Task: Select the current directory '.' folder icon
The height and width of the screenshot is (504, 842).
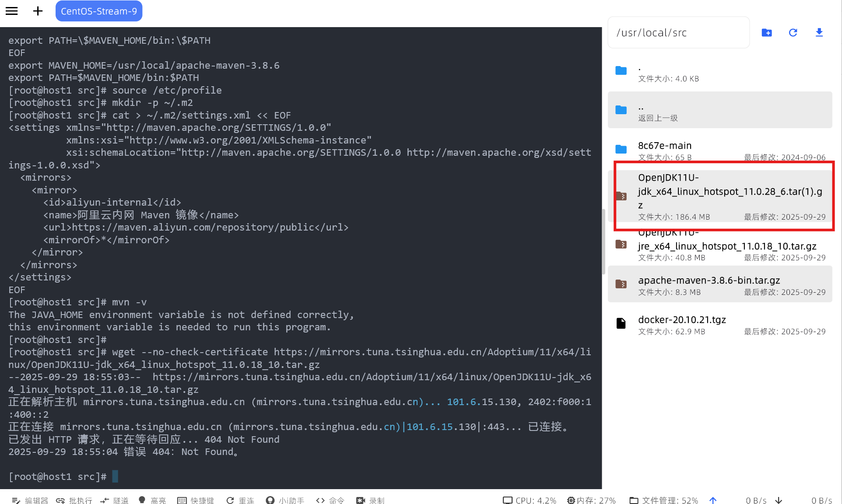Action: point(621,70)
